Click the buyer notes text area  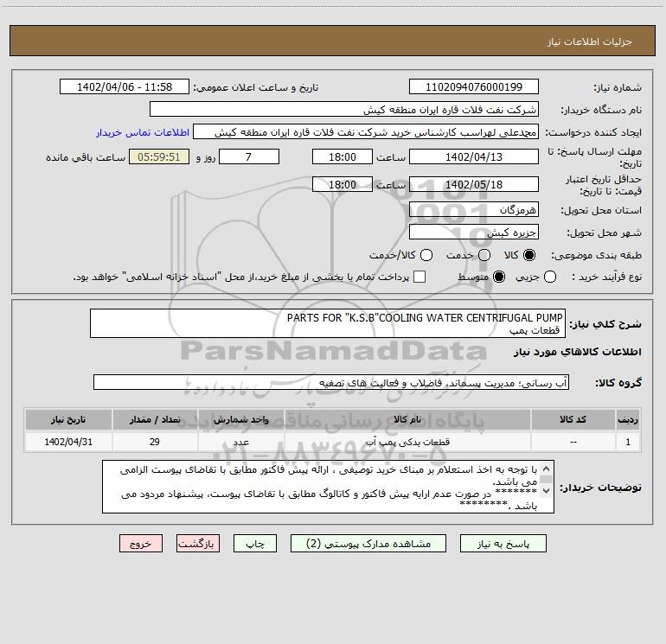[x=328, y=487]
